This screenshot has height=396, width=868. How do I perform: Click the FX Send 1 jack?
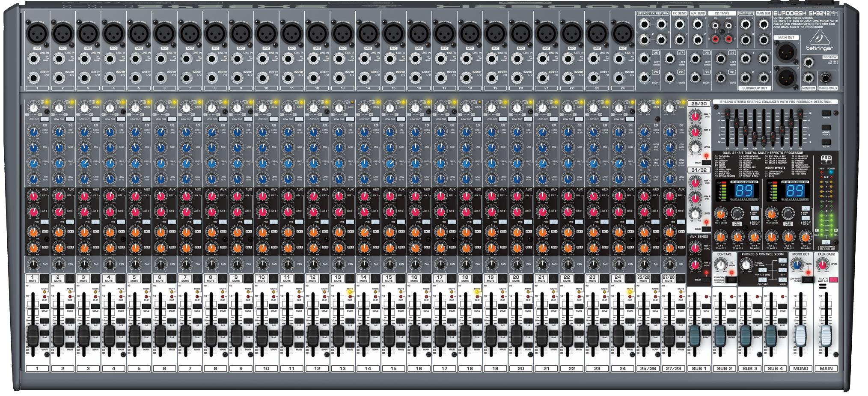(x=680, y=24)
